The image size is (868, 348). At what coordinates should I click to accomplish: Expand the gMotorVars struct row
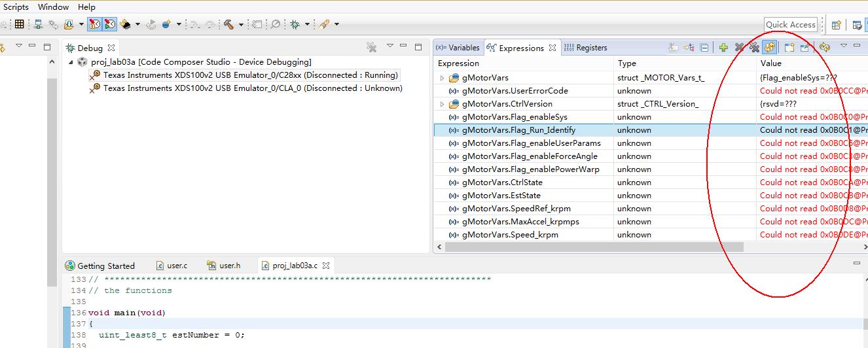[442, 78]
